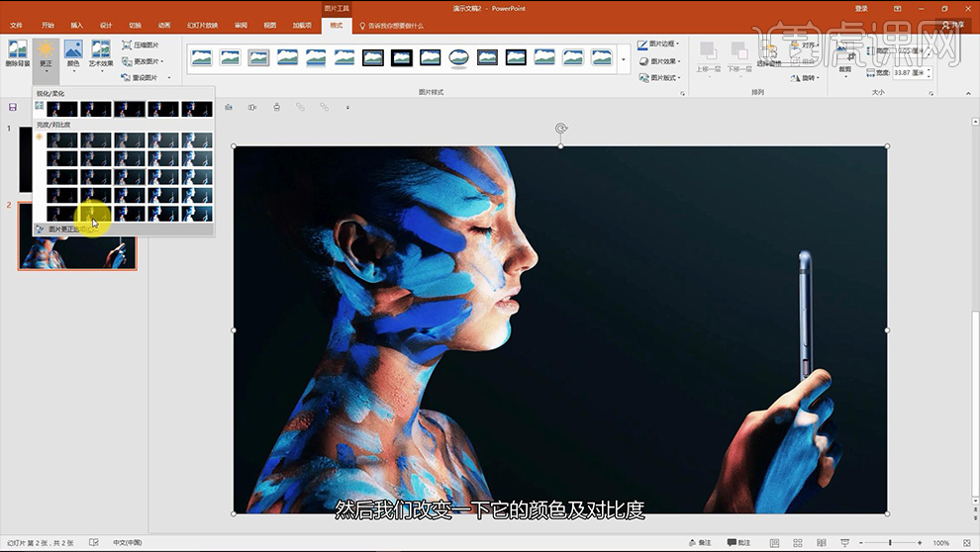Start slideshow from status bar icon
This screenshot has height=552, width=980.
tap(844, 543)
